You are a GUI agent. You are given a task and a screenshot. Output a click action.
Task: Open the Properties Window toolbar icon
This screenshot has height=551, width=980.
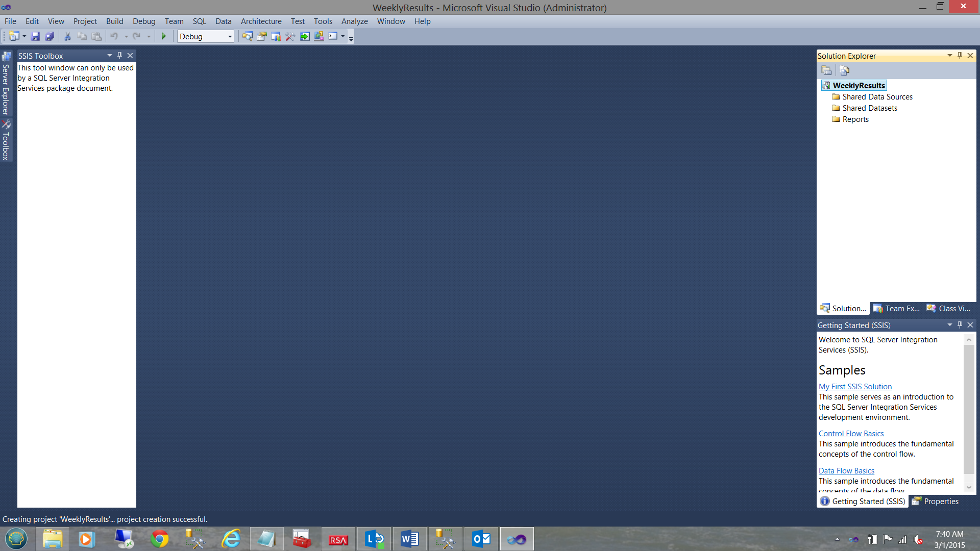[x=262, y=36]
